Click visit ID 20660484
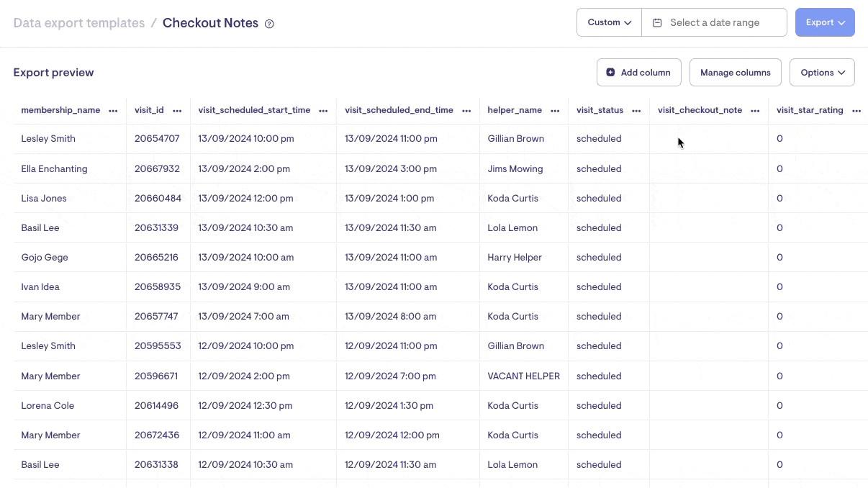The width and height of the screenshot is (868, 488). 158,198
